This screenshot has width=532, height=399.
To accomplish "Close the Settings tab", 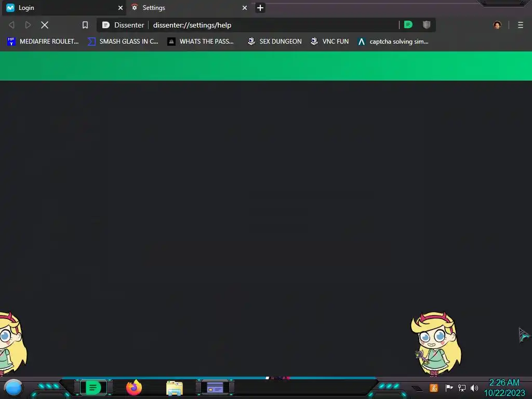I will click(x=245, y=8).
